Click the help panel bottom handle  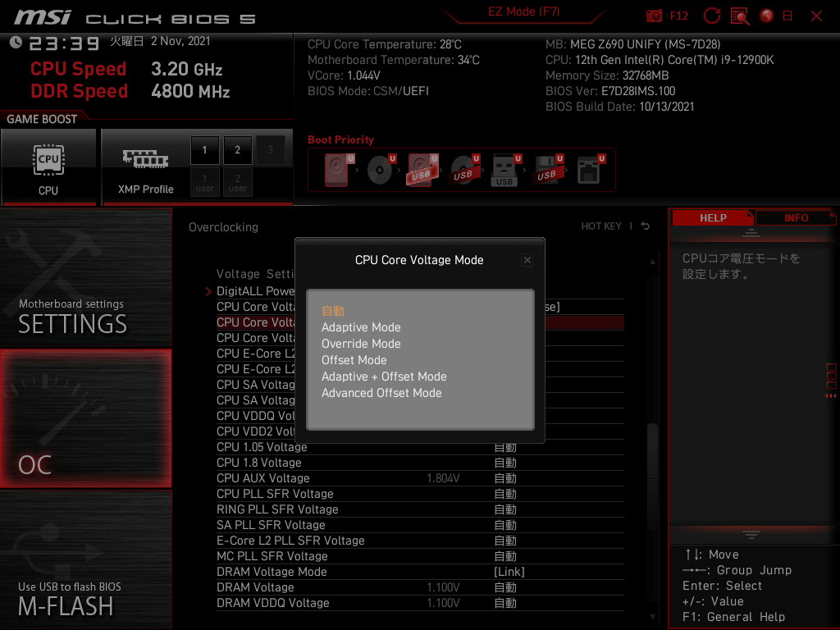coord(751,535)
